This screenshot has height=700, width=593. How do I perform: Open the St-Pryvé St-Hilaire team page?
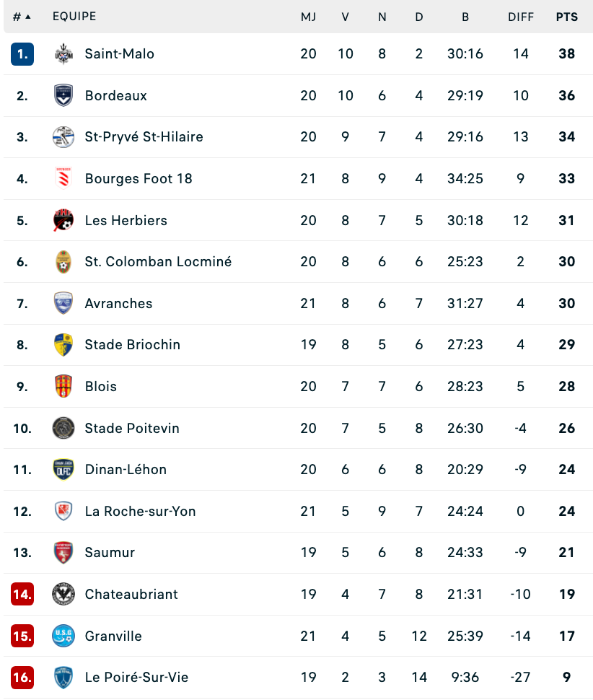click(x=144, y=136)
